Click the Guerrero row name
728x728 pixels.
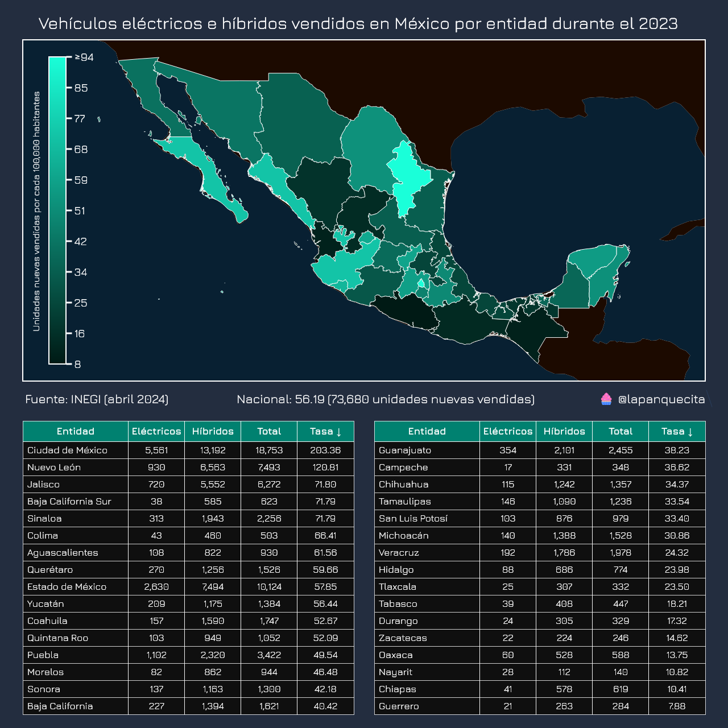point(399,706)
